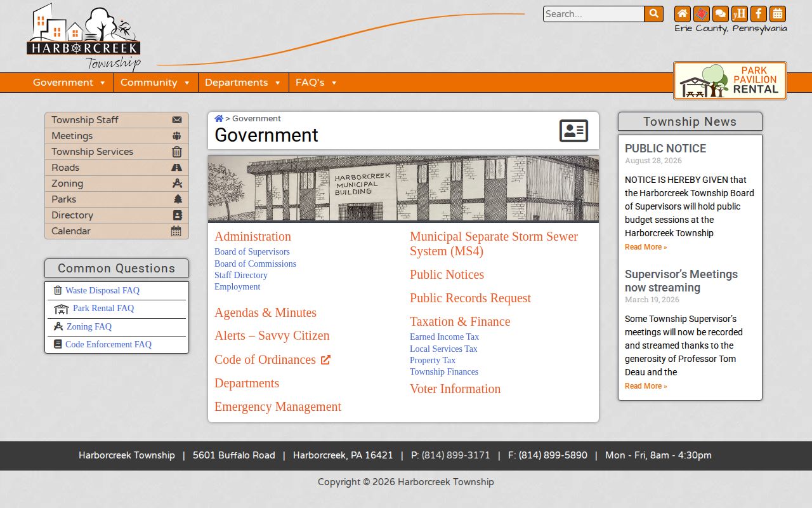812x508 pixels.
Task: Click the tree icon on Parks row
Action: click(x=178, y=199)
